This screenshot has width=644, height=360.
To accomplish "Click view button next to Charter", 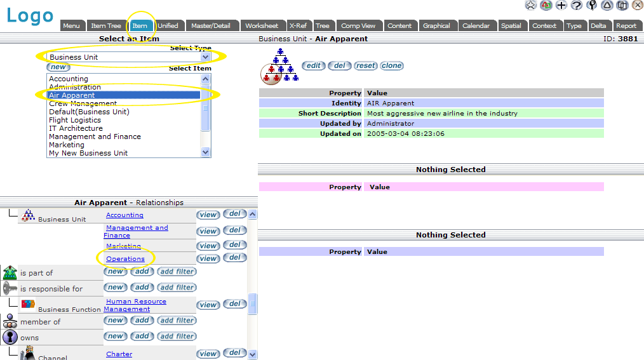I will tap(208, 354).
